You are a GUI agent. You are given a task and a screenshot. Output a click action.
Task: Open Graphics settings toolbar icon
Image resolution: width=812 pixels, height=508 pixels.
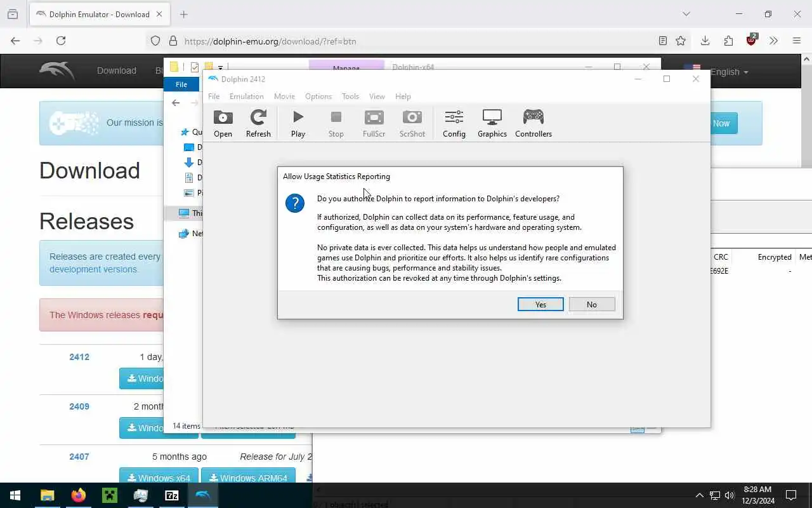coord(492,124)
